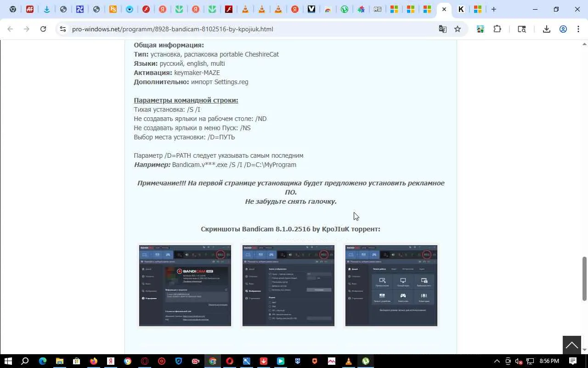588x368 pixels.
Task: Show hidden system tray icons
Action: [x=497, y=361]
